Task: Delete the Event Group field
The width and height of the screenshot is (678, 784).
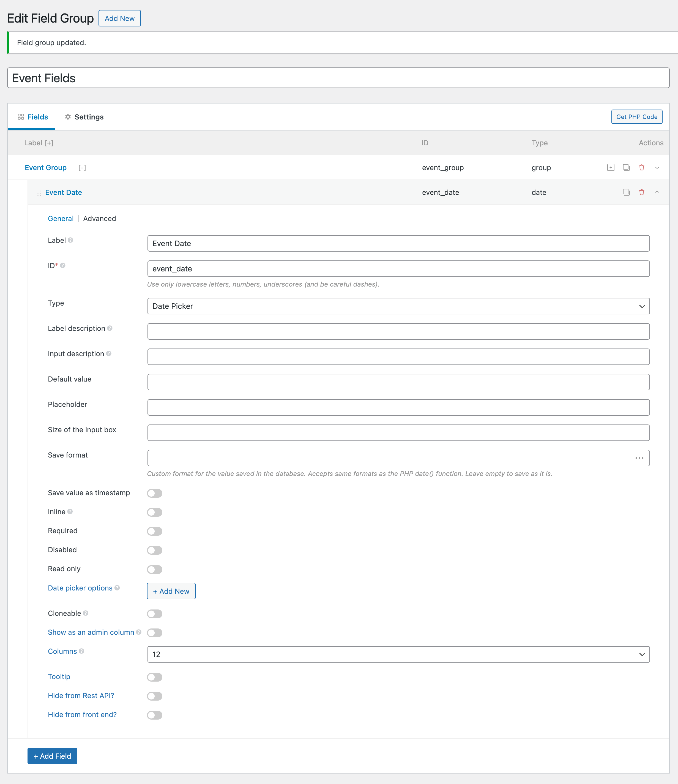Action: (x=642, y=167)
